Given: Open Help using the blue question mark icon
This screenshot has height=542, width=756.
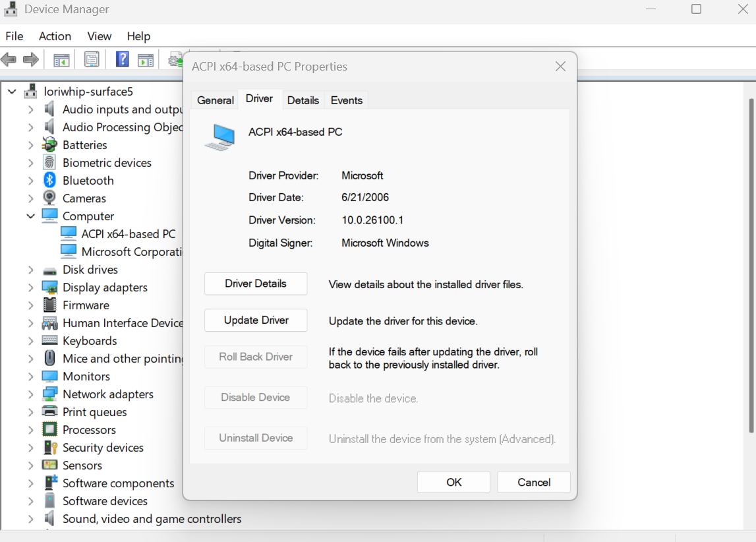Looking at the screenshot, I should point(122,59).
